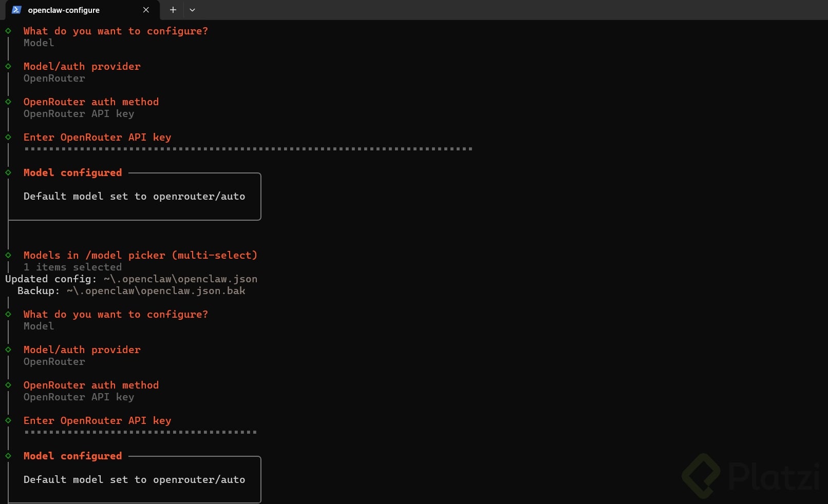Click the 'OpenRouter' answer under the first provider prompt

54,79
